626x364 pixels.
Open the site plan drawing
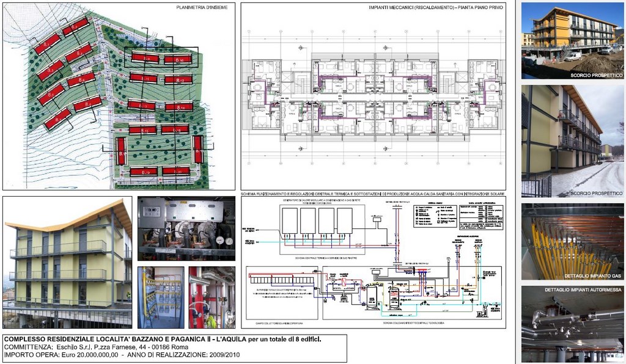[x=119, y=96]
